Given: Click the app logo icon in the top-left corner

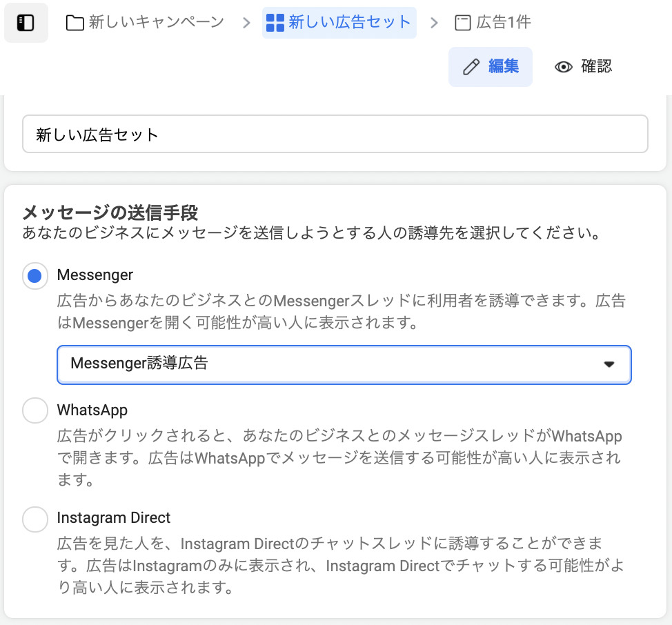Looking at the screenshot, I should click(26, 22).
